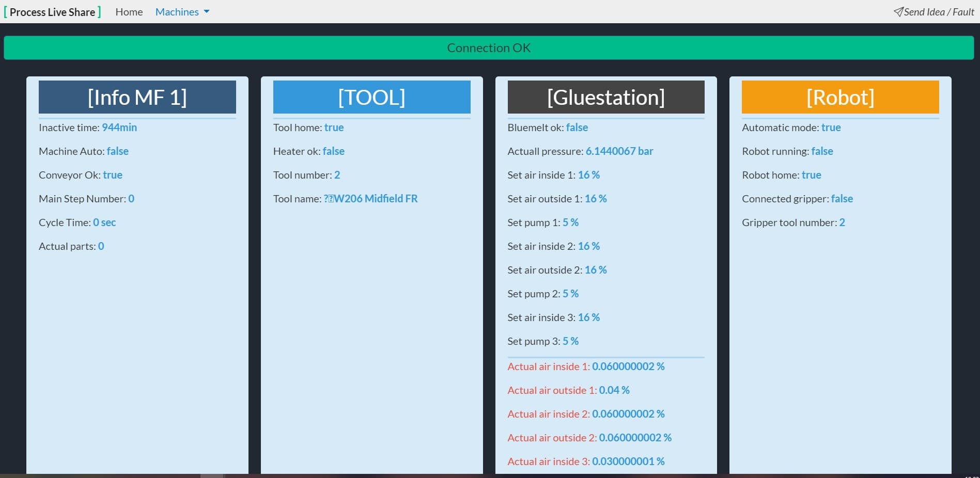Click the orange Robot panel header
The image size is (980, 478).
click(840, 97)
